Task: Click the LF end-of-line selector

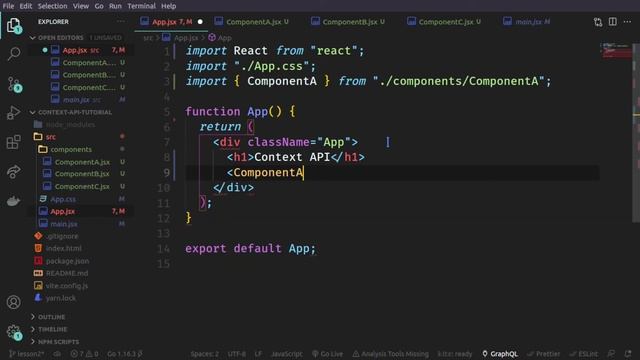Action: (x=258, y=354)
